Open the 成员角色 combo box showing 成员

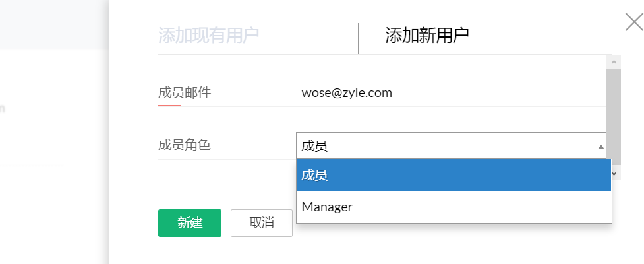(452, 146)
